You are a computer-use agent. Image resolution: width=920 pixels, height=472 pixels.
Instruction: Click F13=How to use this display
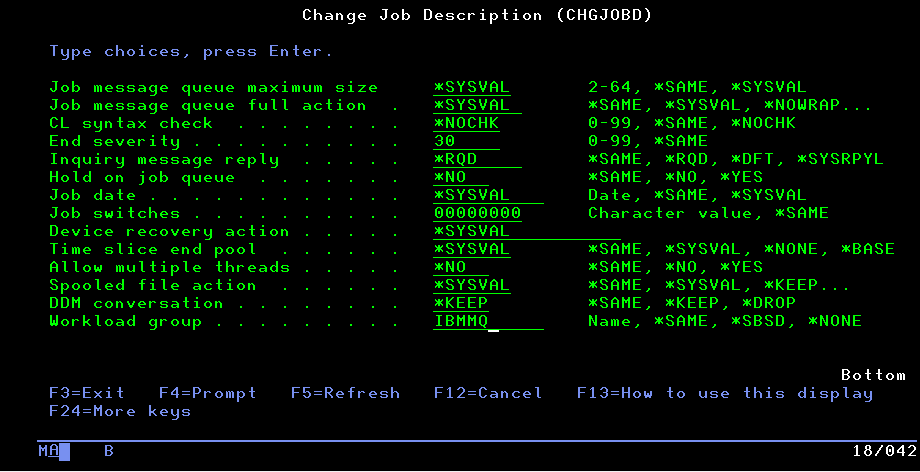[x=725, y=393]
